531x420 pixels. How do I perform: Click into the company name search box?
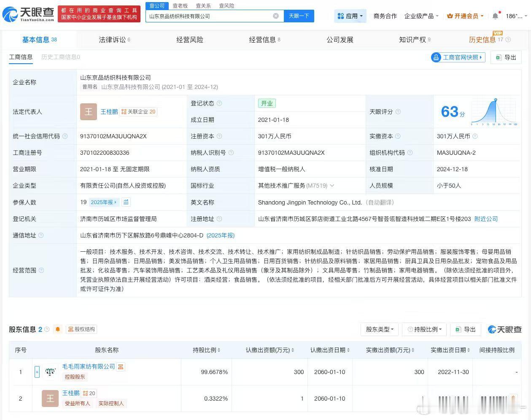click(x=209, y=16)
